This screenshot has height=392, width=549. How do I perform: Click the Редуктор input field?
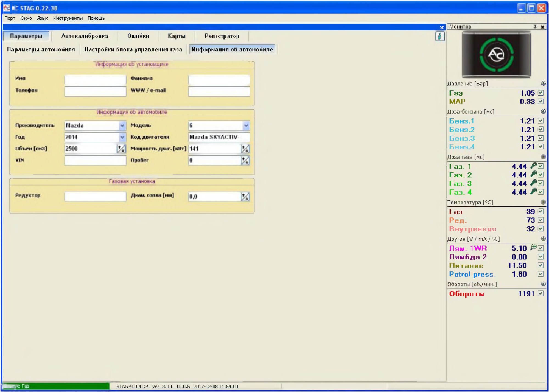[x=95, y=197]
